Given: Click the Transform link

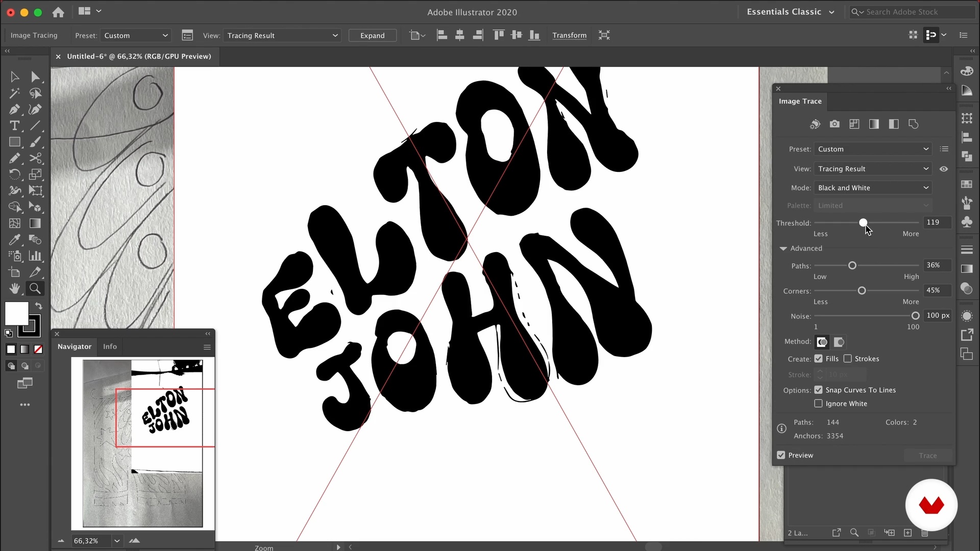Looking at the screenshot, I should pyautogui.click(x=569, y=35).
